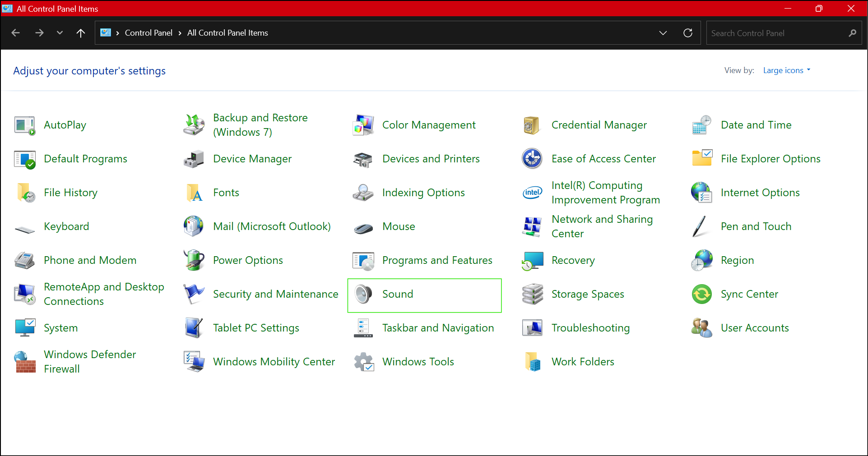Click the Pen and Touch icon

pyautogui.click(x=700, y=226)
